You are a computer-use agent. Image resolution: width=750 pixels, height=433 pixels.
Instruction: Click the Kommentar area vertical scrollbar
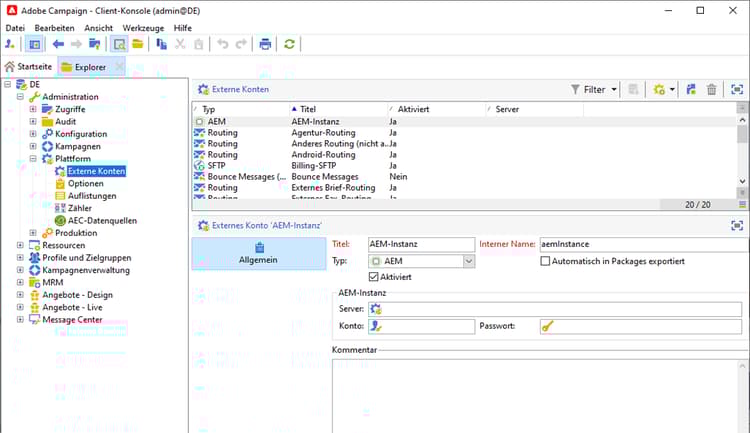(x=742, y=397)
